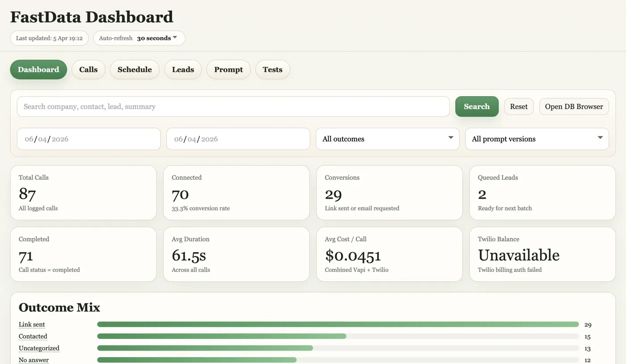626x364 pixels.
Task: Click the Connected stat card
Action: click(236, 193)
